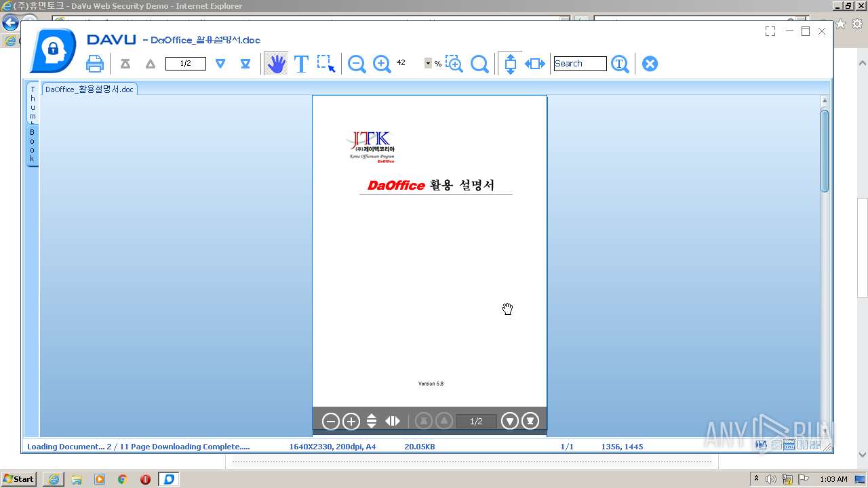Zoom out from overlay bar minus button
Screen dimensions: 868x488
(330, 422)
